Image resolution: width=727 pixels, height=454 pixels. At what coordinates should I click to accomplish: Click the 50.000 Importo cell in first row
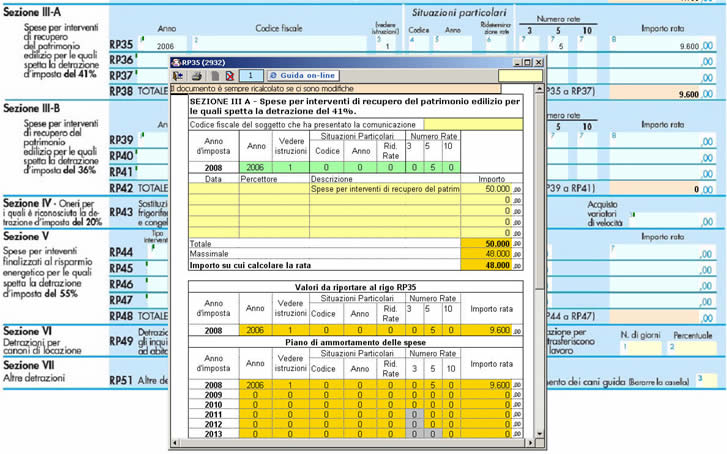(x=488, y=188)
